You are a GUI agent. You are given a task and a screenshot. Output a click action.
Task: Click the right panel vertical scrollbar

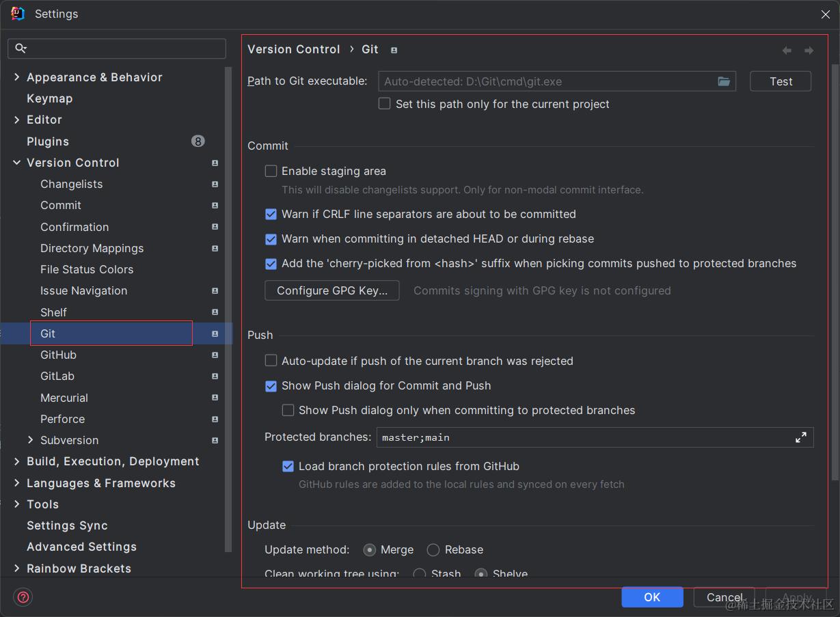coord(835,273)
